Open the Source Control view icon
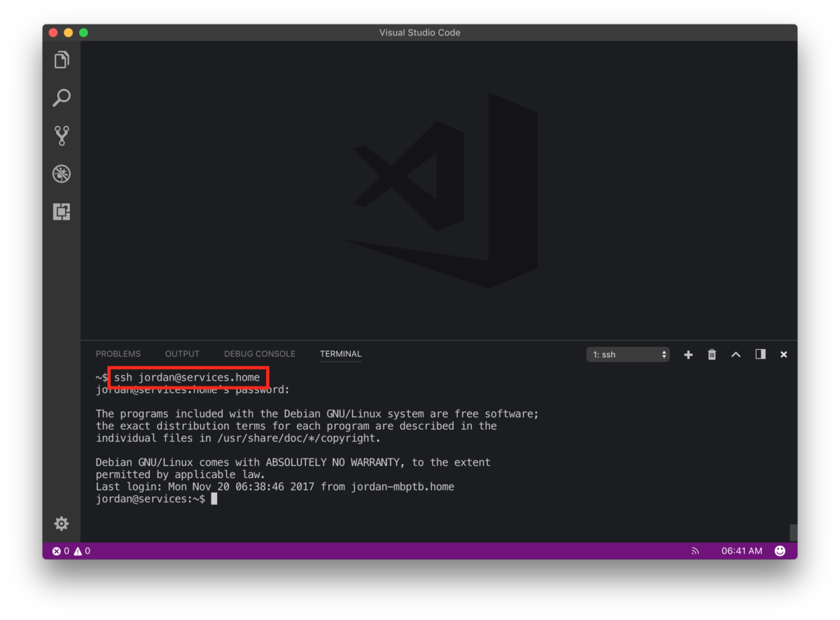Viewport: 840px width, 620px height. pyautogui.click(x=62, y=136)
